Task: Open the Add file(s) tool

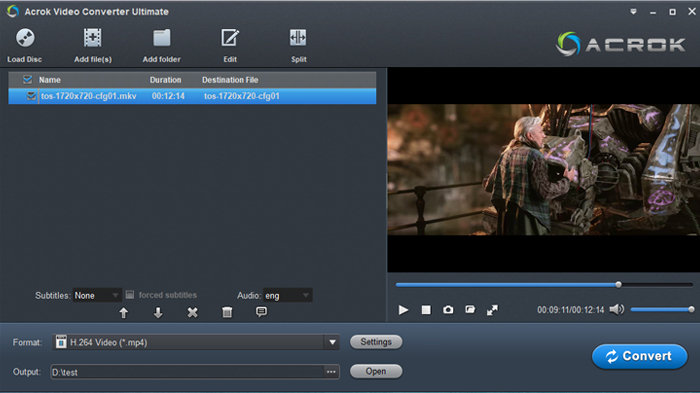Action: click(x=92, y=38)
